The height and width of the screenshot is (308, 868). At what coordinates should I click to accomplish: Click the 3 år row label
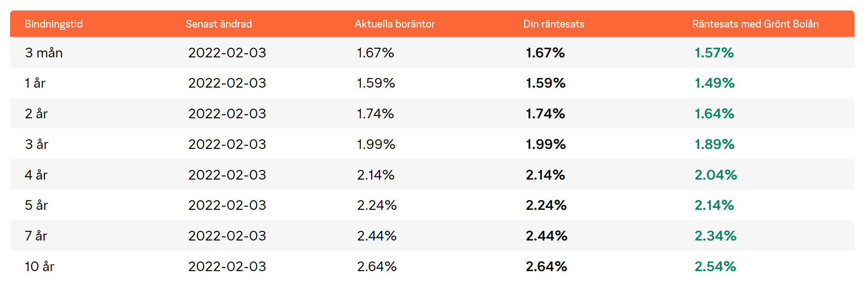pyautogui.click(x=36, y=144)
